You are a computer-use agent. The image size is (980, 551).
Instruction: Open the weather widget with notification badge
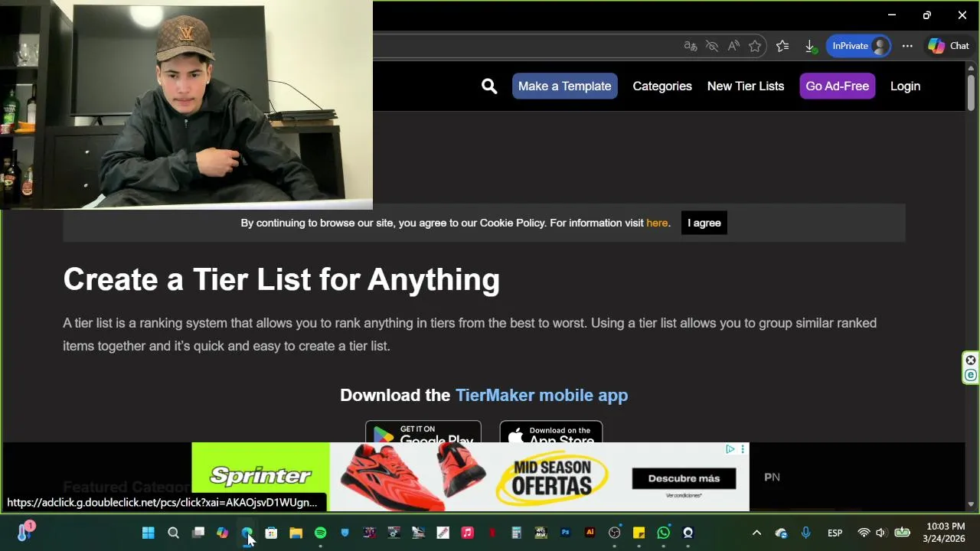pos(24,531)
